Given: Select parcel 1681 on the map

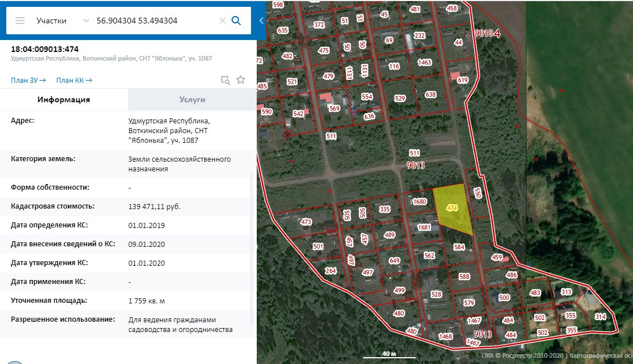Looking at the screenshot, I should click(x=424, y=227).
